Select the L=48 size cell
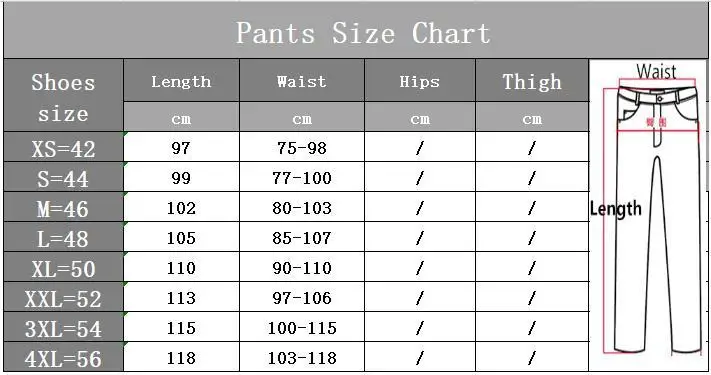The height and width of the screenshot is (375, 711). tap(63, 237)
